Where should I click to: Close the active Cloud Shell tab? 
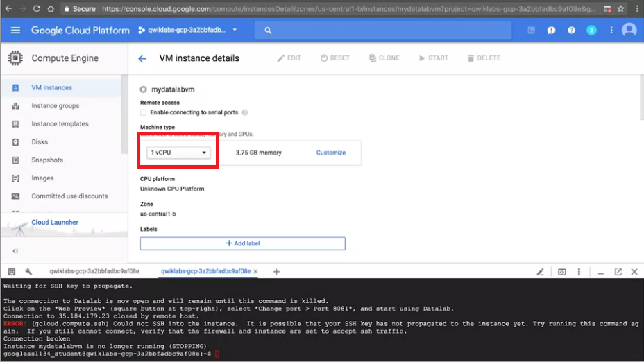255,272
